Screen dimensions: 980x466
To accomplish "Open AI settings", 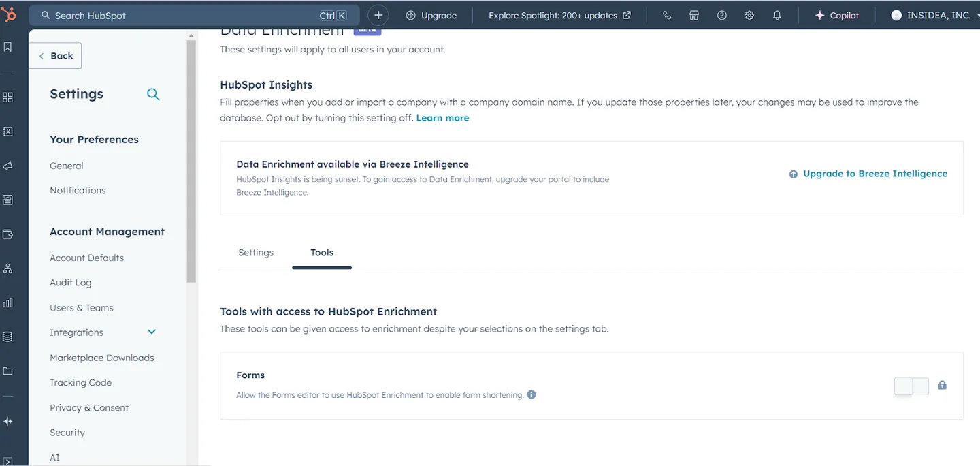I will tap(55, 458).
